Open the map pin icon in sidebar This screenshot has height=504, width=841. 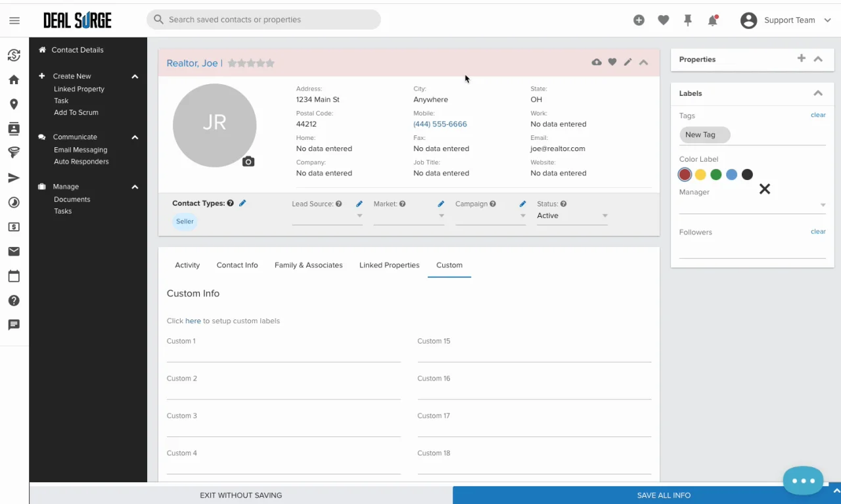14,104
